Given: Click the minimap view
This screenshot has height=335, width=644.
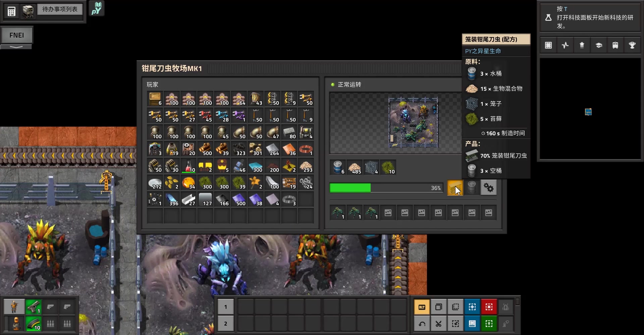Looking at the screenshot, I should coord(590,109).
